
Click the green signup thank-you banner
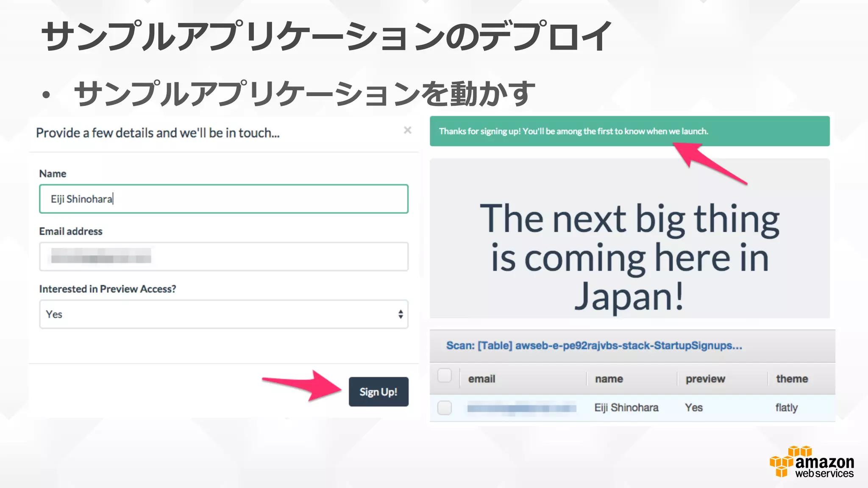[629, 131]
